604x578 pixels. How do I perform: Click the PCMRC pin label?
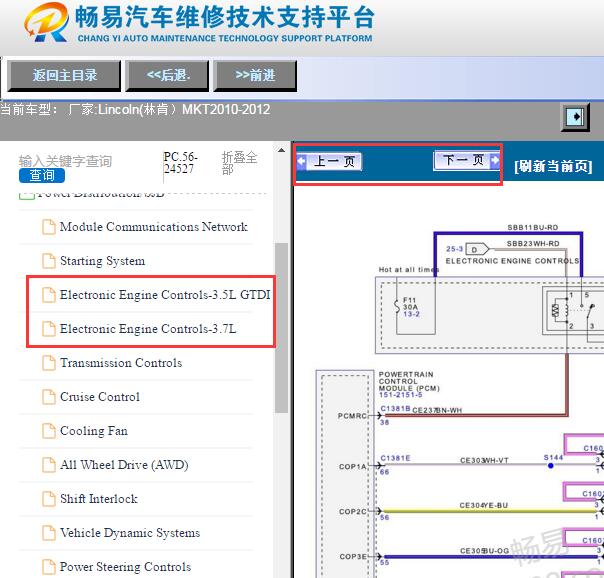tap(352, 416)
